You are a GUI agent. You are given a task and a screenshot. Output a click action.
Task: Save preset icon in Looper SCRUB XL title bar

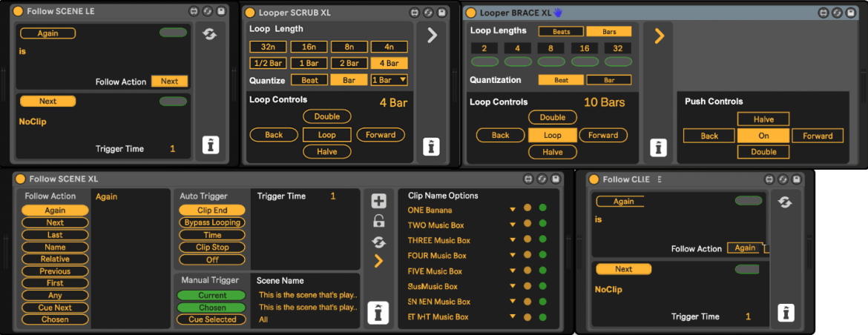tap(441, 13)
